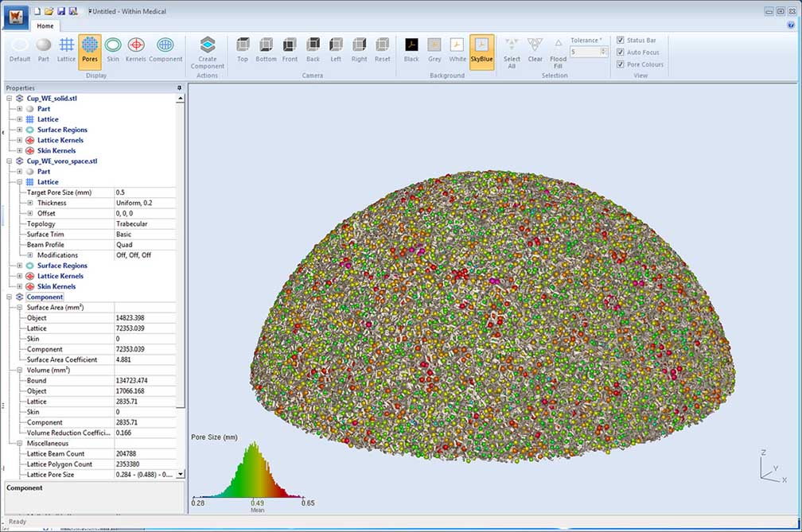Click the Tolerance value field

point(583,52)
